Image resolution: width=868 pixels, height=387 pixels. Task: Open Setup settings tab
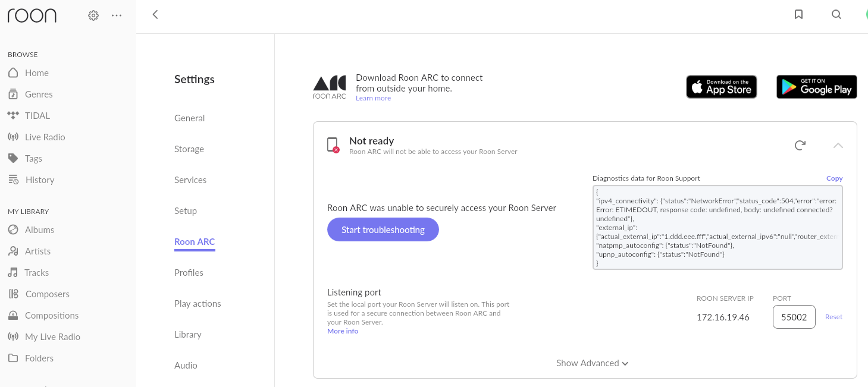[186, 210]
